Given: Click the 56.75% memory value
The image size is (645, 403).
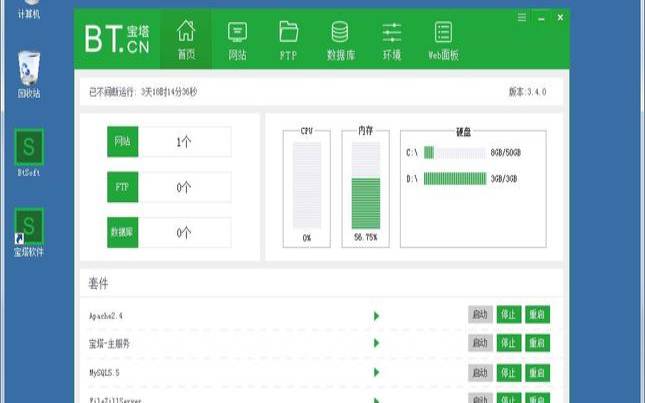Looking at the screenshot, I should (365, 237).
